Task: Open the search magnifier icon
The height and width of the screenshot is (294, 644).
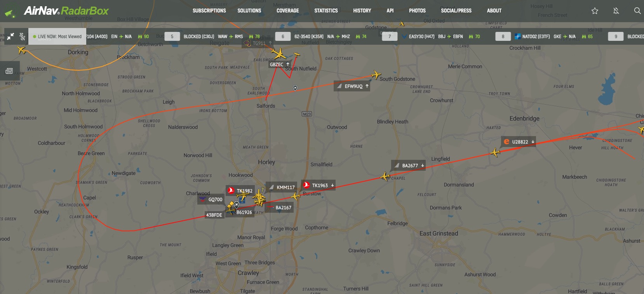Action: coord(637,11)
